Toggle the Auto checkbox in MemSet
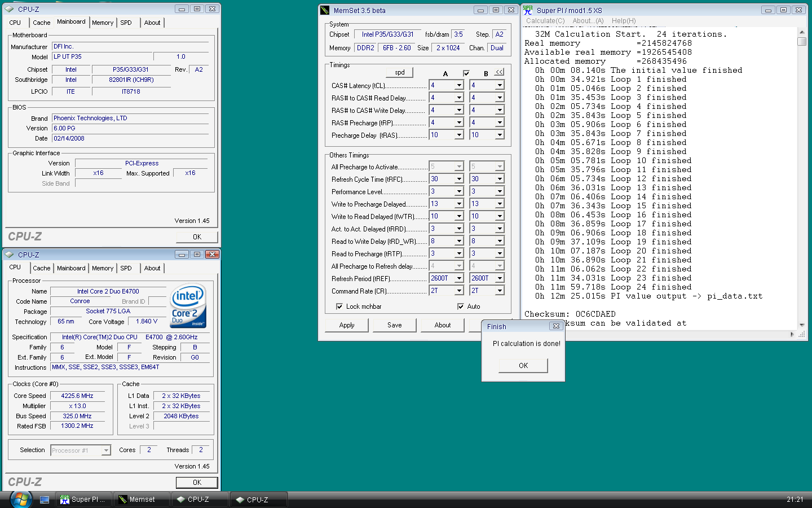Image resolution: width=812 pixels, height=508 pixels. [461, 306]
